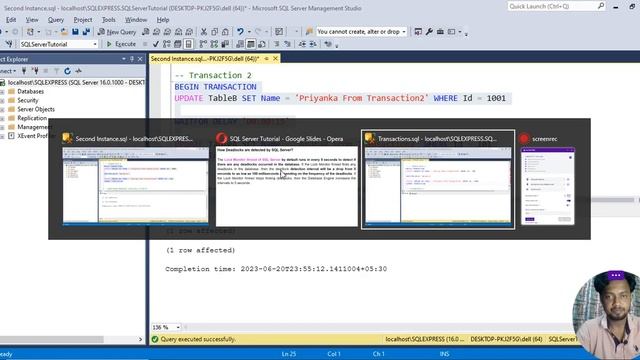Toggle Include Live Query Statistics
The width and height of the screenshot is (640, 360).
(x=214, y=44)
